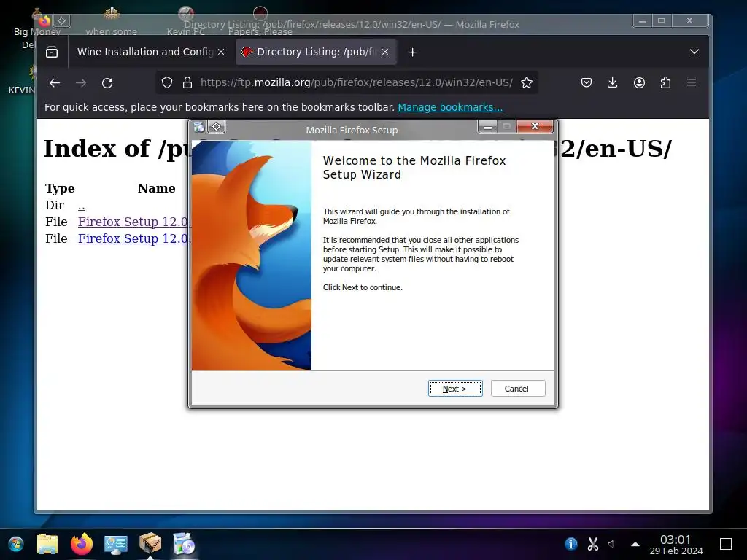Open the Firefox account icon
747x560 pixels.
(x=639, y=83)
